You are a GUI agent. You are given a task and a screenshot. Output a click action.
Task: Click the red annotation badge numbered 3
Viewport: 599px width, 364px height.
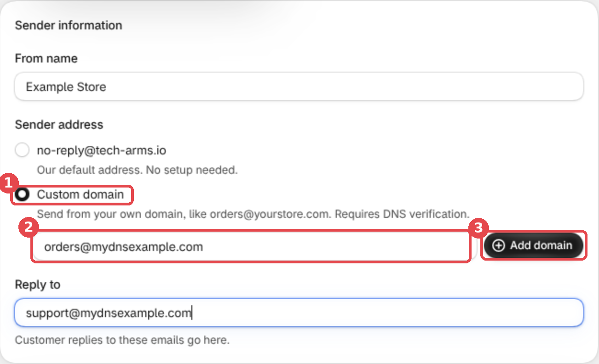(479, 227)
